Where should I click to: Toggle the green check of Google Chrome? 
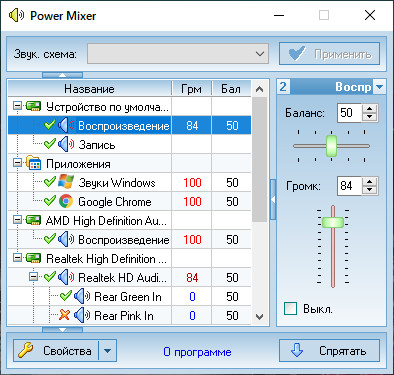(x=50, y=201)
